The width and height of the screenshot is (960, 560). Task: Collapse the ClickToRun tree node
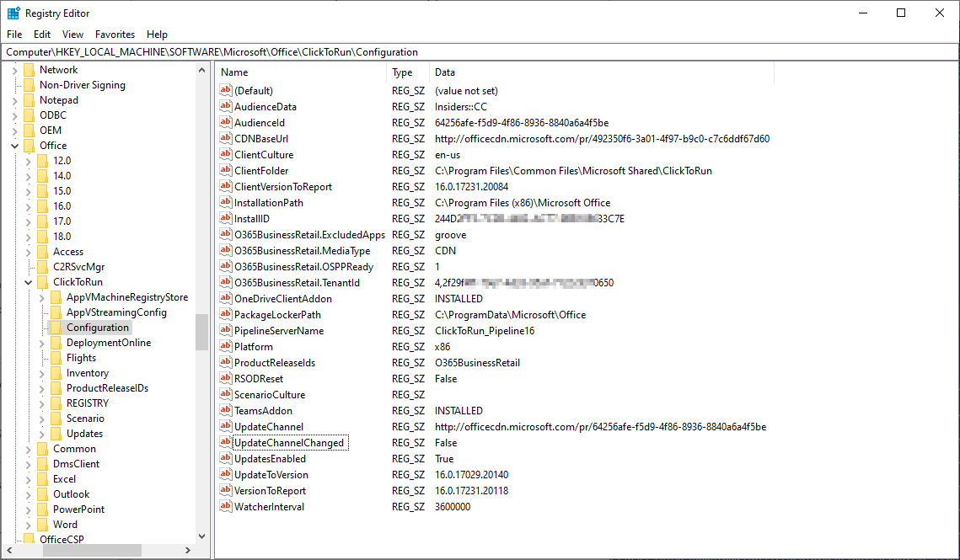click(x=28, y=281)
